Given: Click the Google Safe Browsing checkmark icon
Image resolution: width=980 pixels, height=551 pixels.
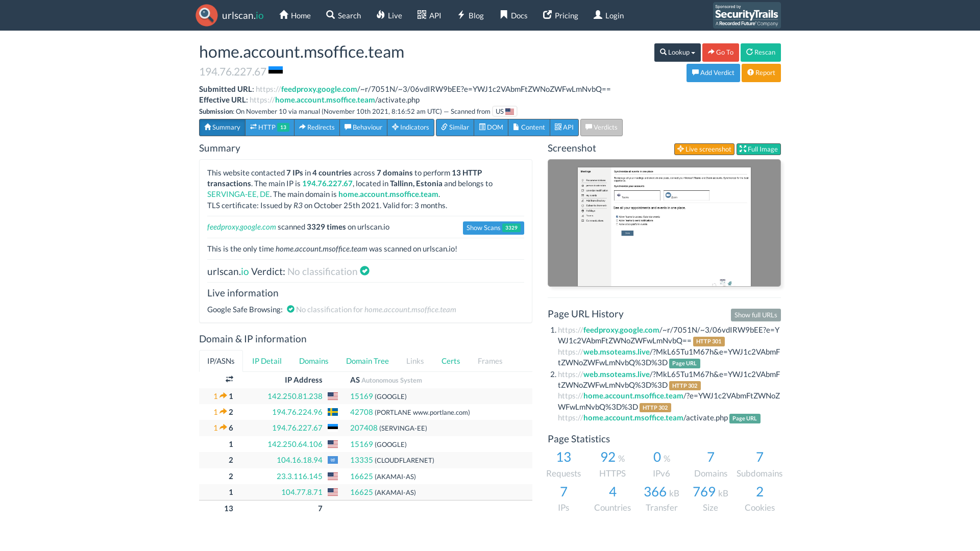Looking at the screenshot, I should (291, 309).
